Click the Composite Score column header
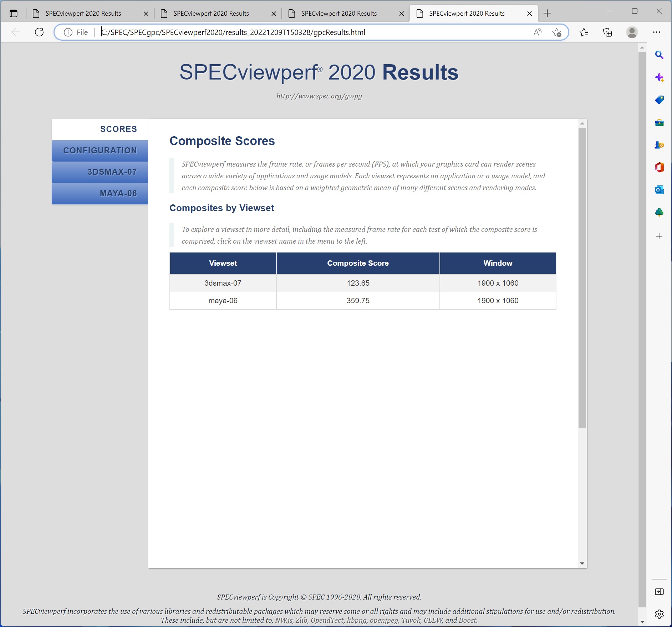Screen dimensions: 672x627 click(x=358, y=263)
